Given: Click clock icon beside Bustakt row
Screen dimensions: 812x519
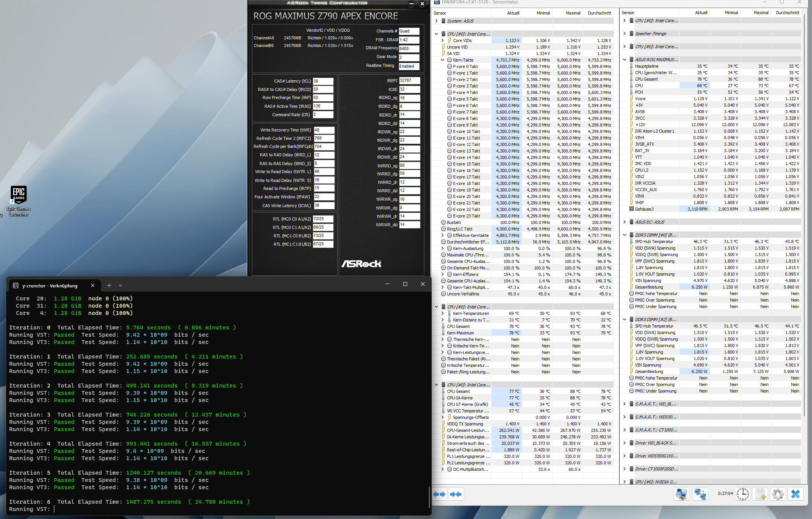Looking at the screenshot, I should pos(443,222).
